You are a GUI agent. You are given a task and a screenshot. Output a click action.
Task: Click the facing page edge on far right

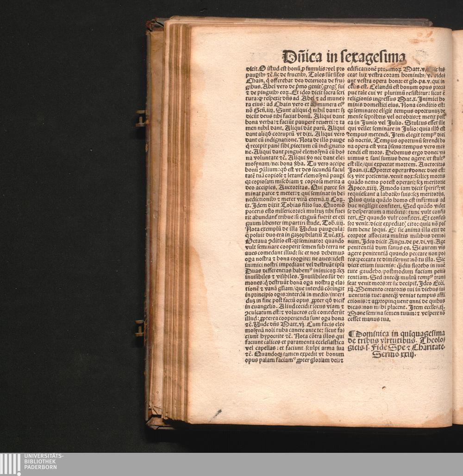[x=457, y=222]
